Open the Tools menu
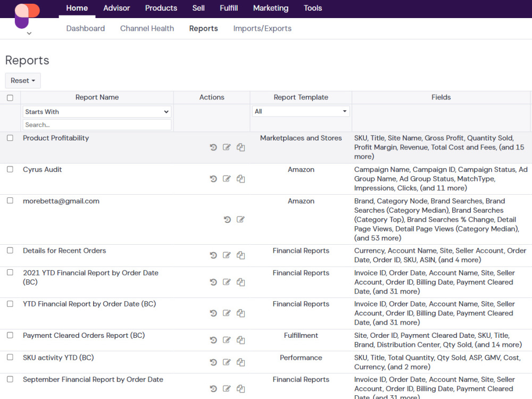Image resolution: width=532 pixels, height=399 pixels. [x=313, y=8]
